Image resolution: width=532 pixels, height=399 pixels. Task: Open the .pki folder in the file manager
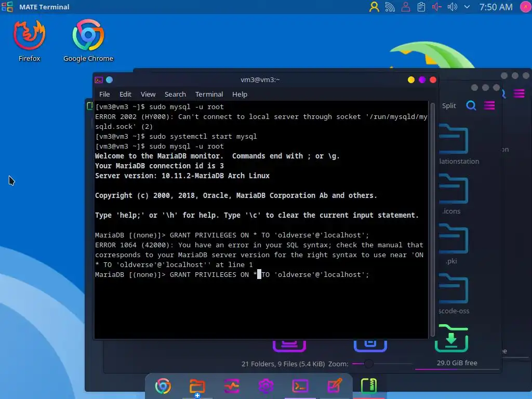(x=453, y=244)
